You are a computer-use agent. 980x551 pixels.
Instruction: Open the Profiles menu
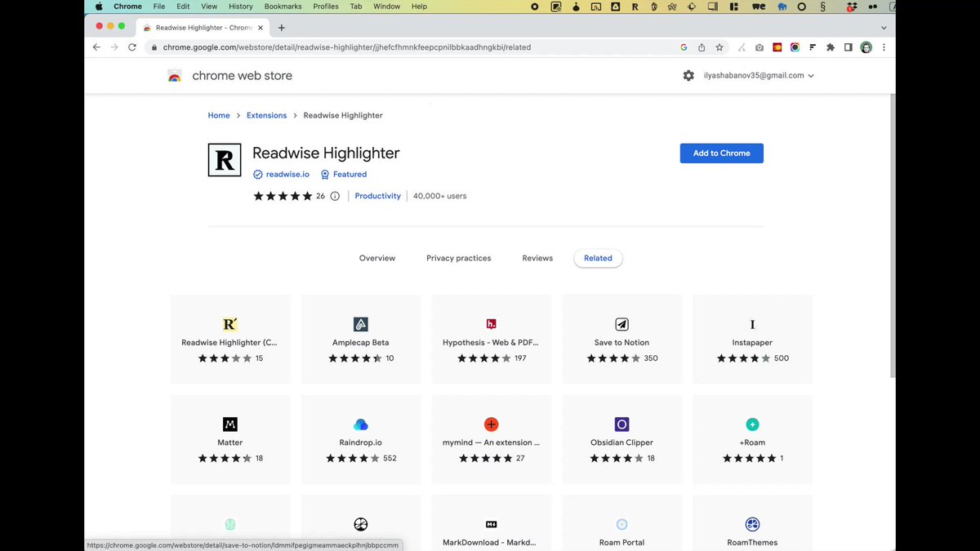[326, 7]
